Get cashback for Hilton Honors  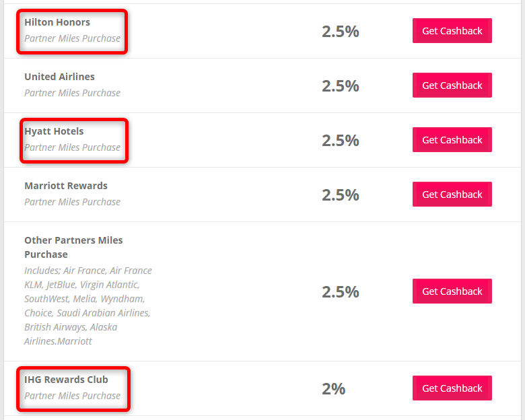(x=452, y=31)
